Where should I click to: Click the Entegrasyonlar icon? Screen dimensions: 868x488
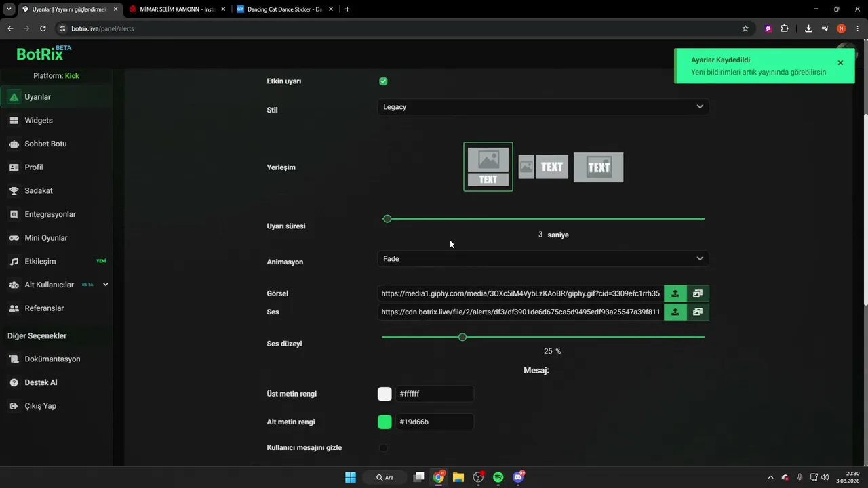tap(14, 214)
